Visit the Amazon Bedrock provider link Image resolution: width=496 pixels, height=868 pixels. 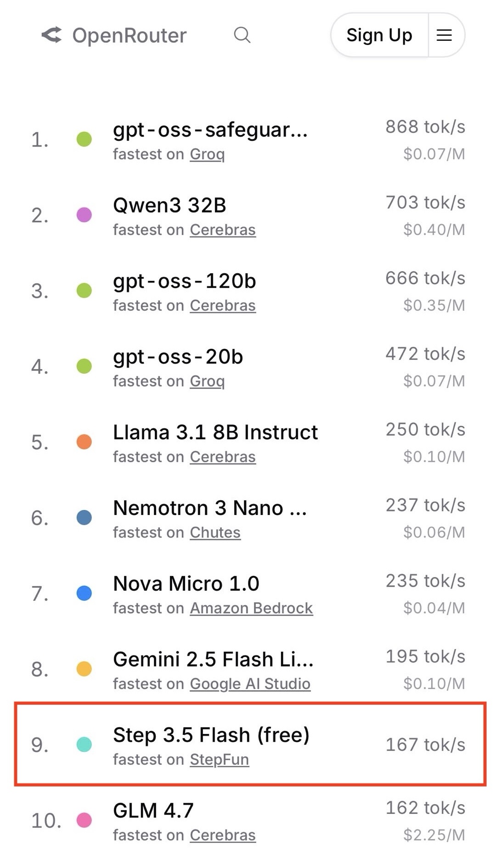click(251, 608)
